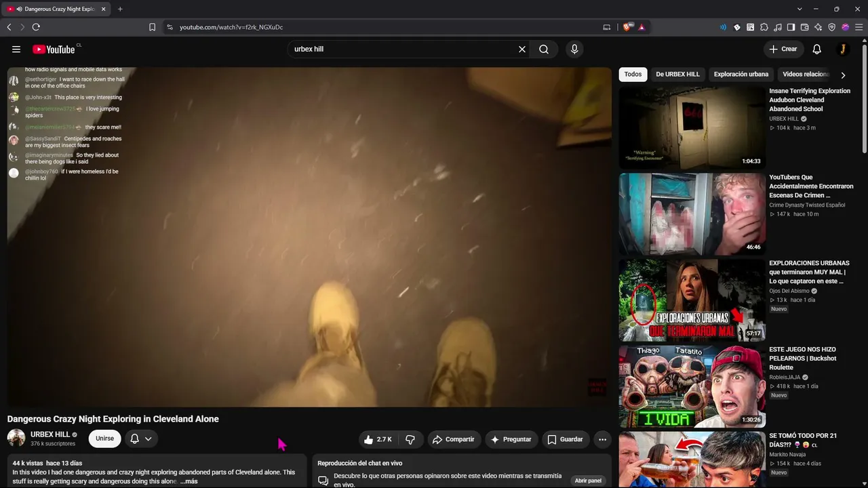Select the 'Videos relacionados' filter chip

806,75
